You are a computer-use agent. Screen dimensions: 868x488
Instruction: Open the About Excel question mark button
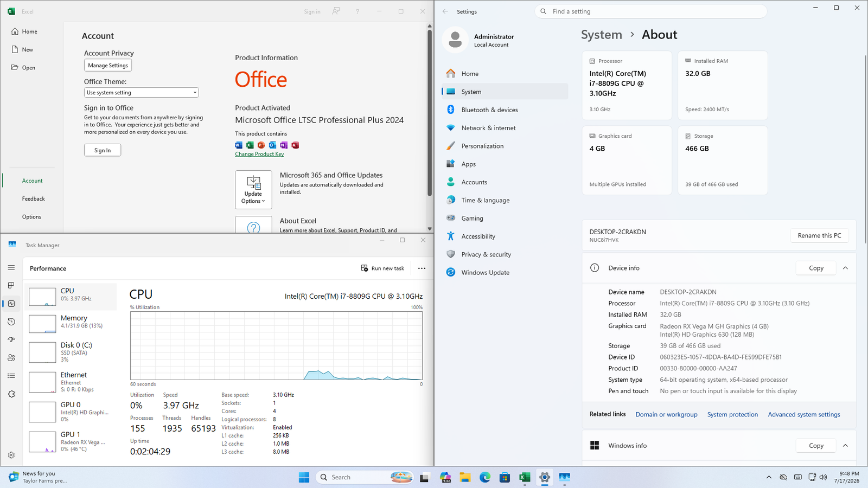click(x=253, y=225)
